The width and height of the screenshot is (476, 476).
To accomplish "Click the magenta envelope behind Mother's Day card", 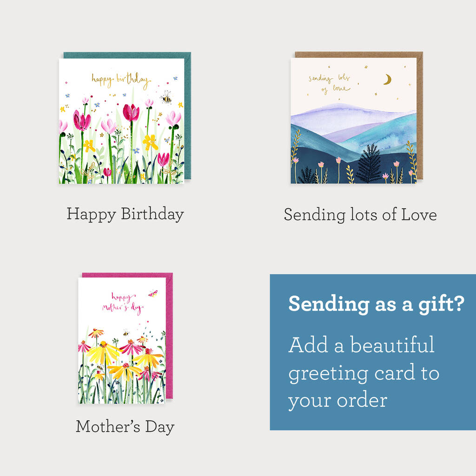I will click(169, 337).
